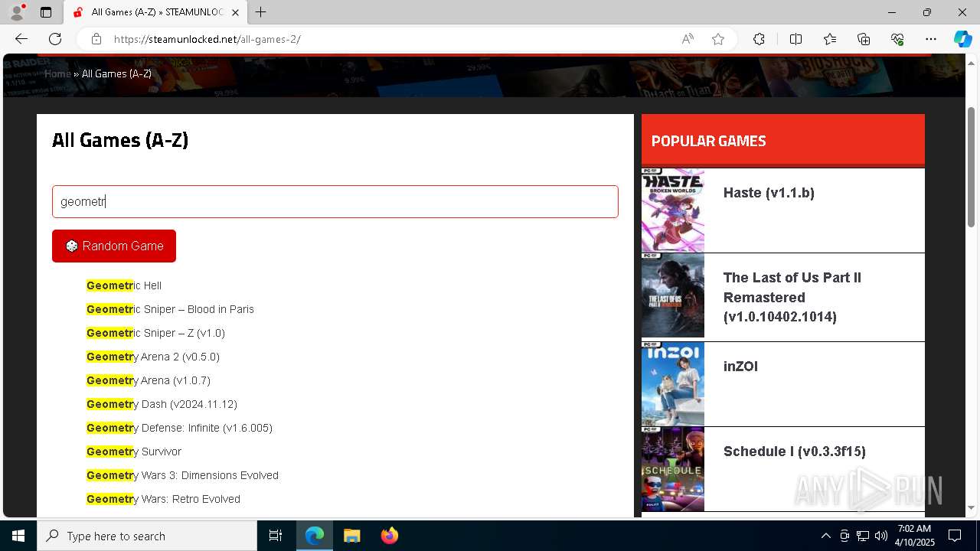Open Favorites list icon

pyautogui.click(x=830, y=39)
